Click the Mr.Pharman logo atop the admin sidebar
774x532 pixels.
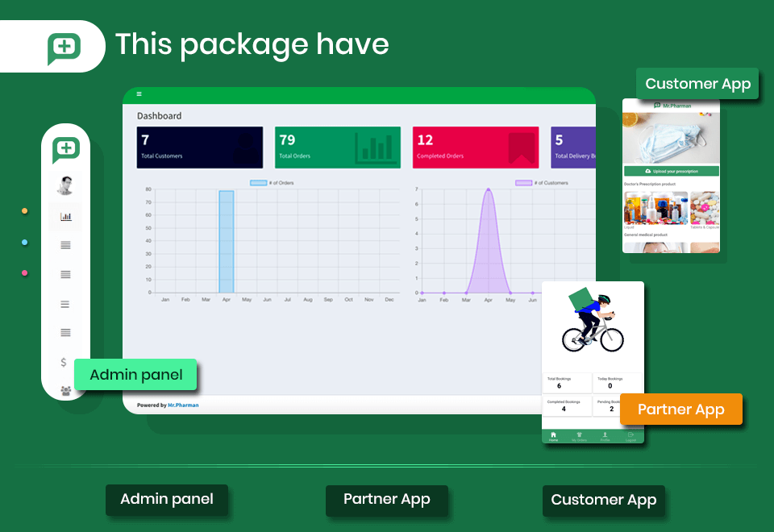tap(65, 150)
